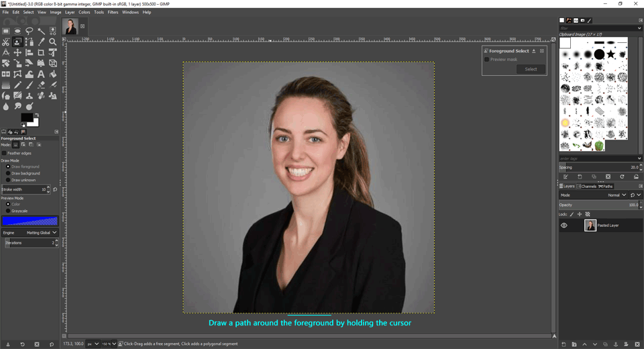Click the black foreground color swatch
The width and height of the screenshot is (644, 349).
(27, 117)
